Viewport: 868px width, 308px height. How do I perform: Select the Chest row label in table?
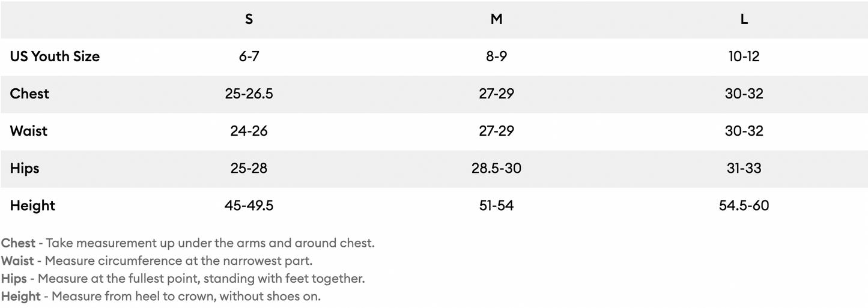point(29,94)
